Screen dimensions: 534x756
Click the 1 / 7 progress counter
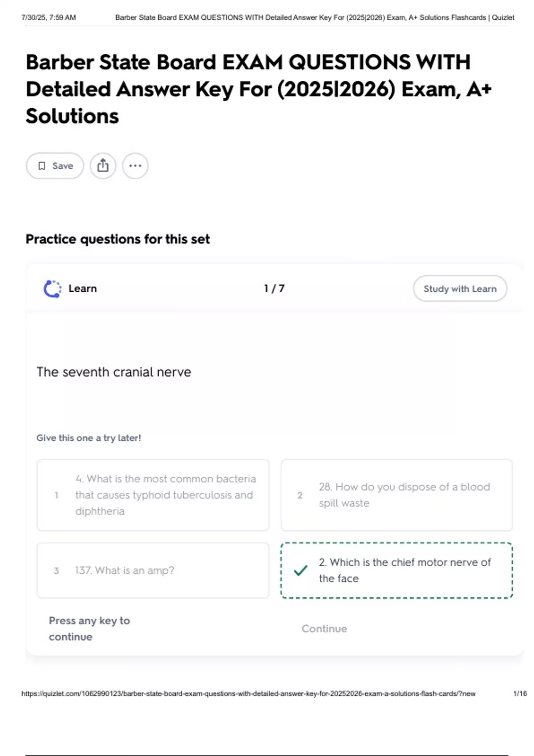274,289
